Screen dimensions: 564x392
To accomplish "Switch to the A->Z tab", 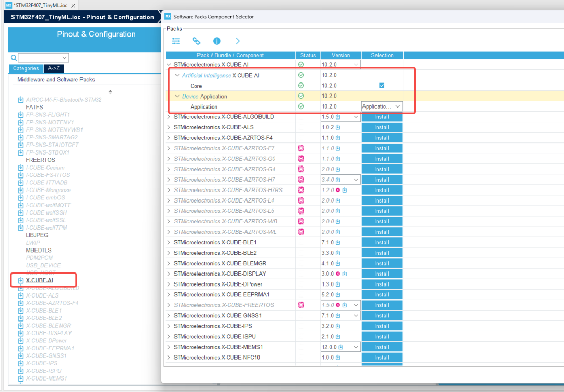I will [54, 68].
